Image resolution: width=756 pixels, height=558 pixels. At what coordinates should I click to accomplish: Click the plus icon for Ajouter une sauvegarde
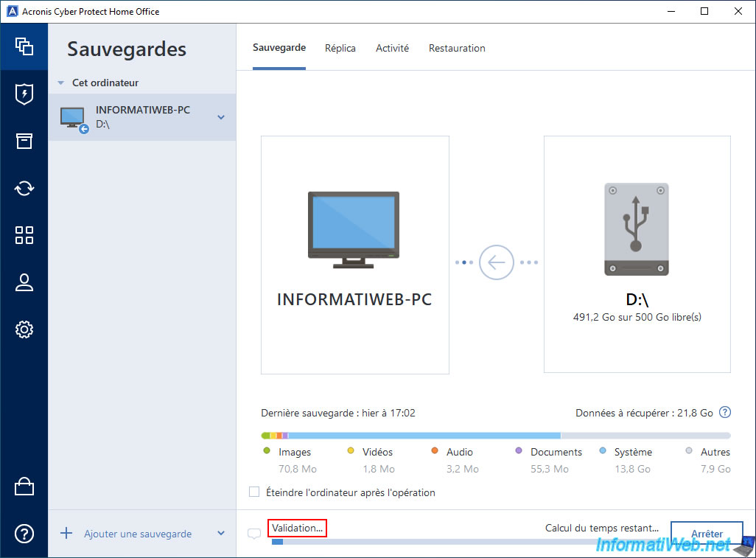(x=66, y=534)
